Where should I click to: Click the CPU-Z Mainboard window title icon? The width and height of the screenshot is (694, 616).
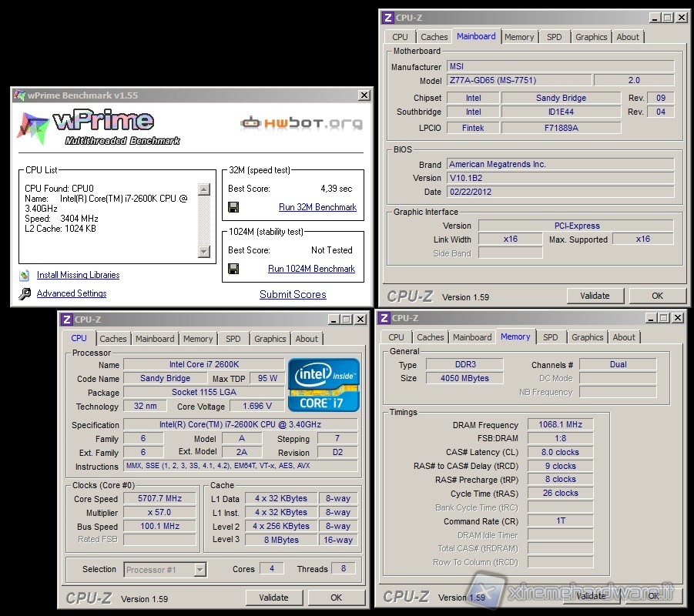click(x=389, y=18)
